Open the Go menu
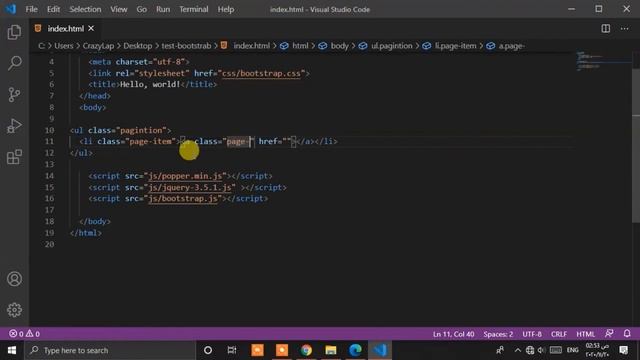The image size is (640, 360). pyautogui.click(x=142, y=9)
